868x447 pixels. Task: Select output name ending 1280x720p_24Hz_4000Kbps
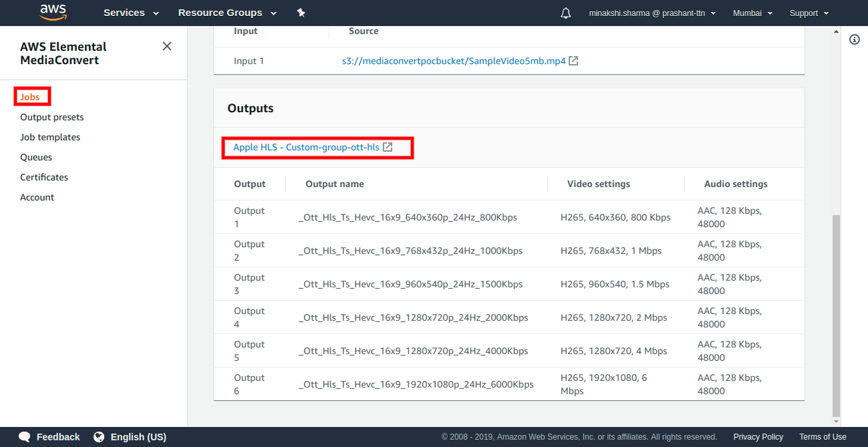(x=413, y=351)
